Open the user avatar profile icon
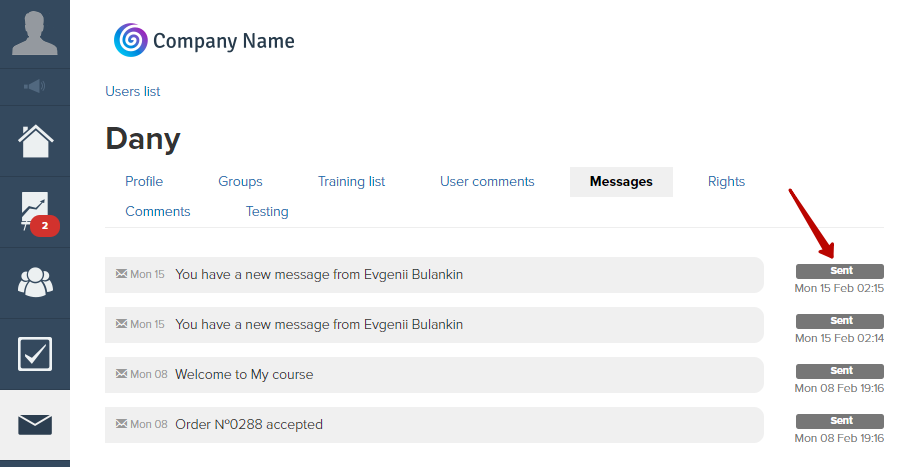 tap(35, 33)
